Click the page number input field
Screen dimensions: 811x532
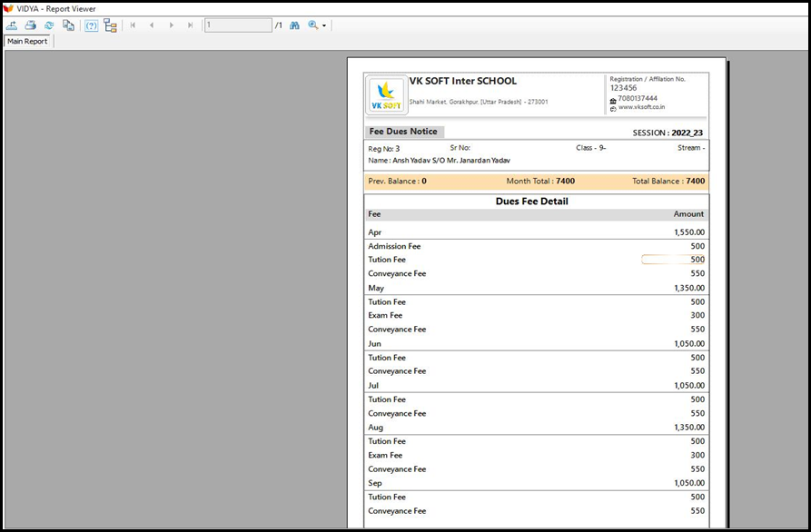(238, 25)
